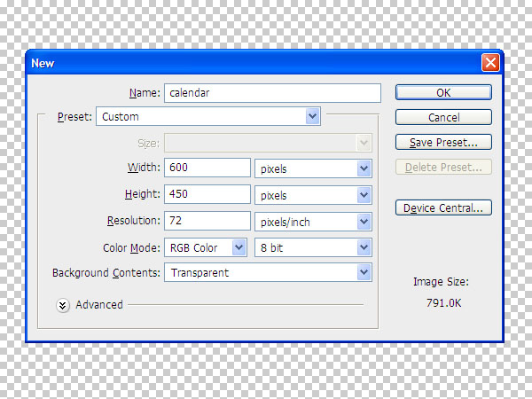Close the New dialog with the red X
532x399 pixels.
coord(489,63)
